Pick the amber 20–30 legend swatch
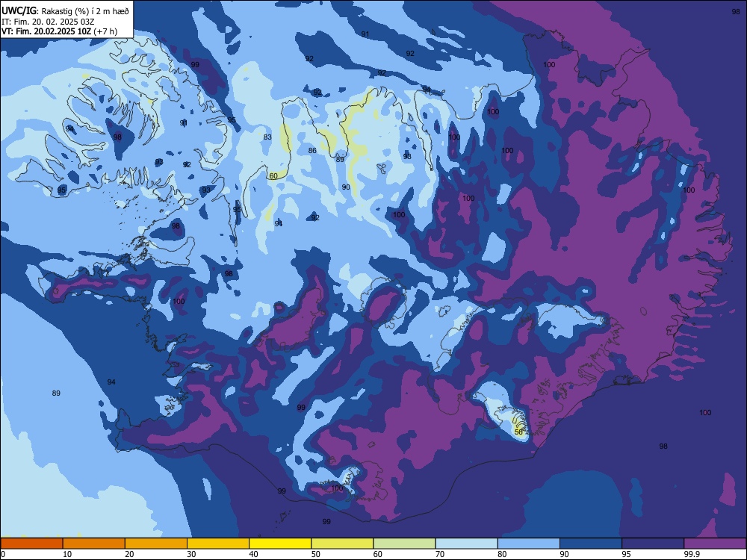The image size is (747, 560). click(x=156, y=543)
